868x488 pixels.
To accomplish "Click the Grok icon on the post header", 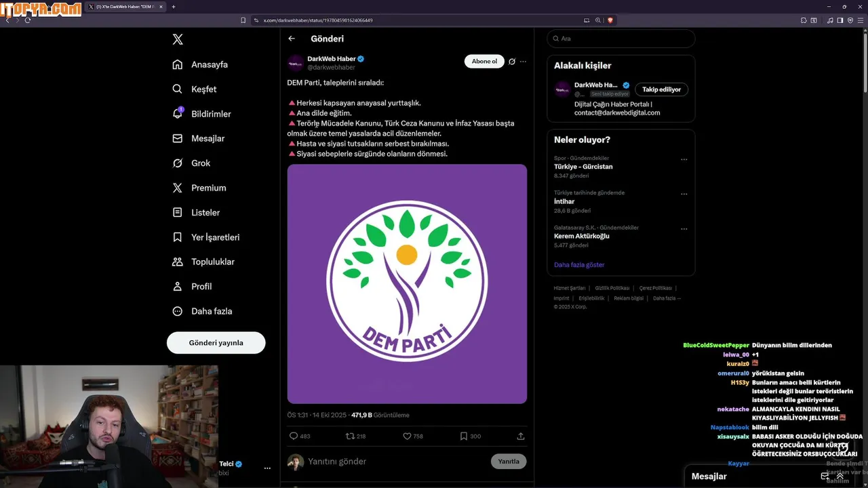I will tap(512, 62).
